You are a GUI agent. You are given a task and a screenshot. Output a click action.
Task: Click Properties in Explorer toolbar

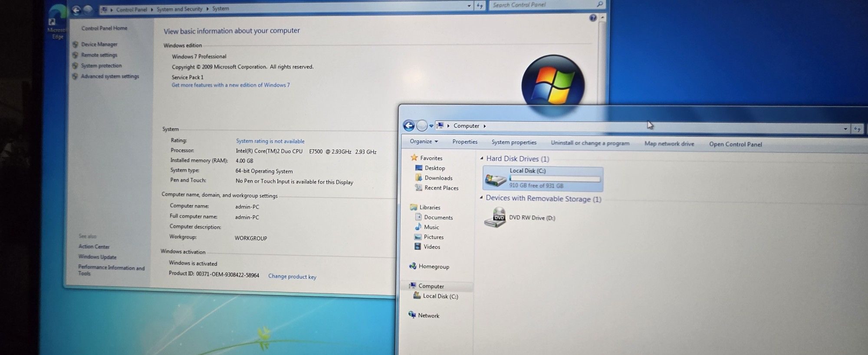click(465, 142)
